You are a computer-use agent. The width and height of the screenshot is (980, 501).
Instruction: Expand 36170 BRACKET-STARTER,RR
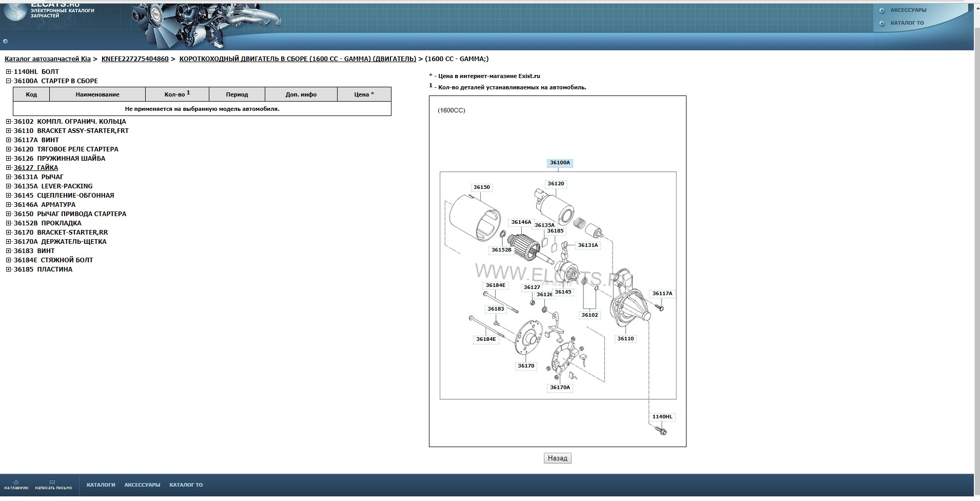pyautogui.click(x=8, y=233)
